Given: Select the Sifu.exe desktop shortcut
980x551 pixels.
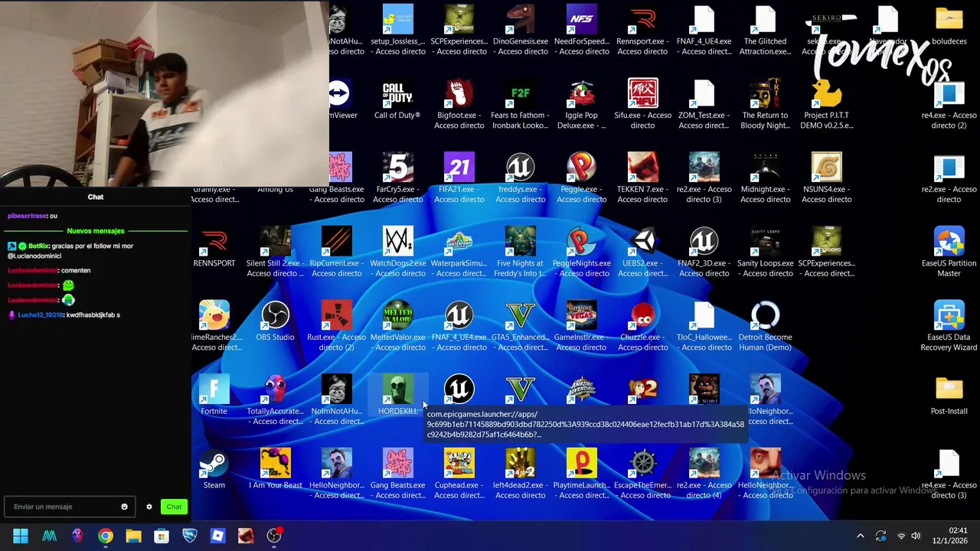Looking at the screenshot, I should click(x=642, y=103).
